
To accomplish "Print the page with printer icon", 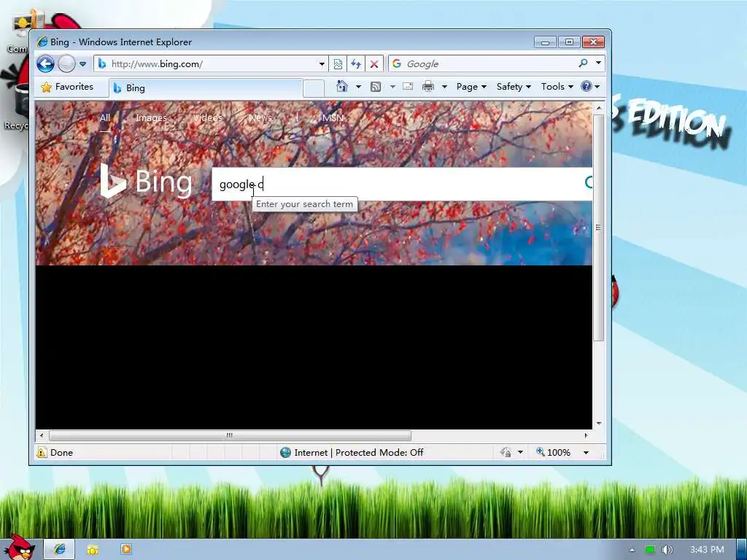I will 428,87.
